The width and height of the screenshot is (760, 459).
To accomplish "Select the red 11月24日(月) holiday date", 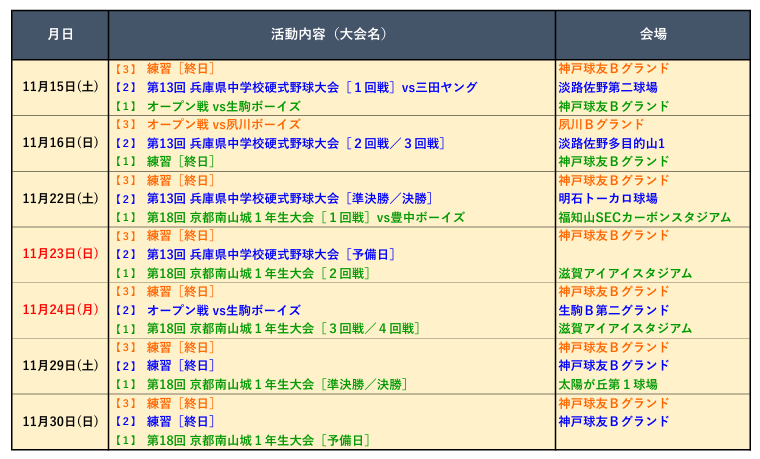I will pyautogui.click(x=60, y=310).
